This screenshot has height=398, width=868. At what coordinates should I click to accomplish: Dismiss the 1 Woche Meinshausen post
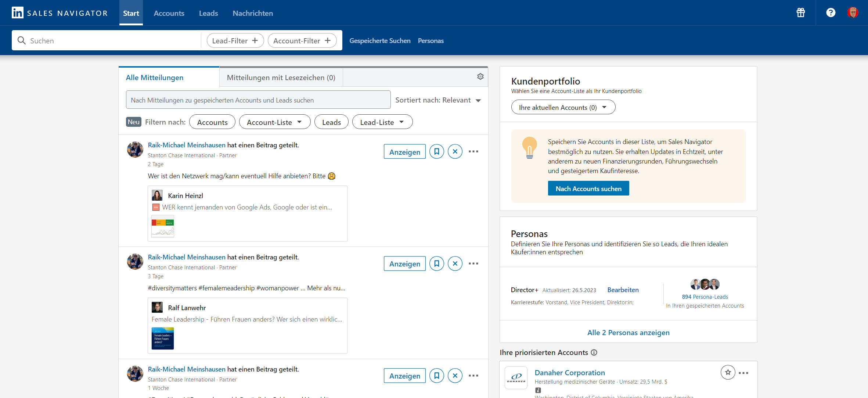pos(455,376)
